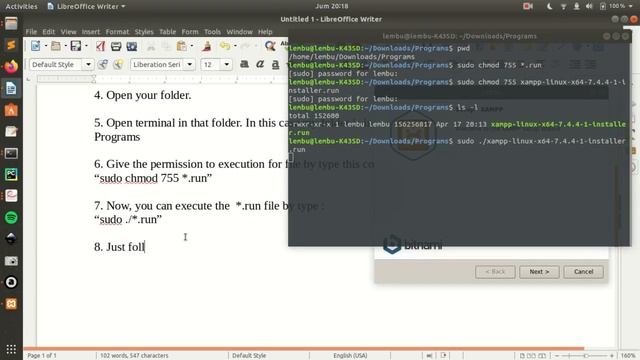Select the Clone Formatting paintbrush icon
The image size is (640, 360).
click(207, 46)
